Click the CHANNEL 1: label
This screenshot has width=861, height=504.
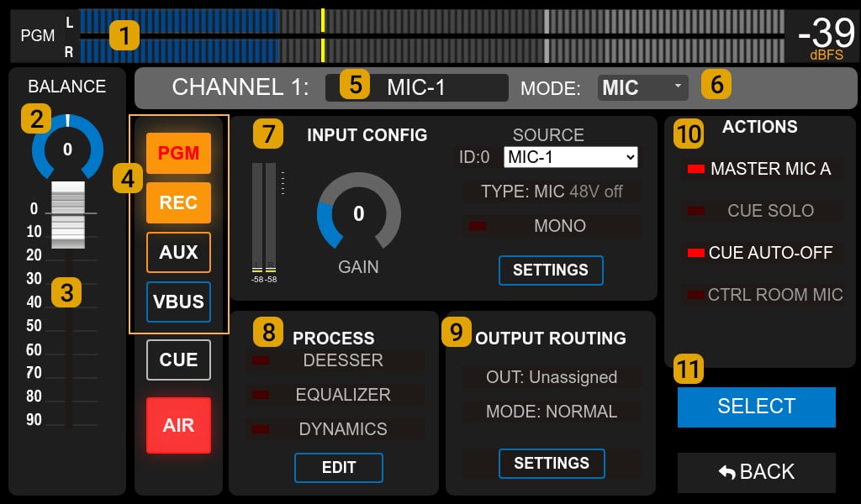click(x=240, y=87)
